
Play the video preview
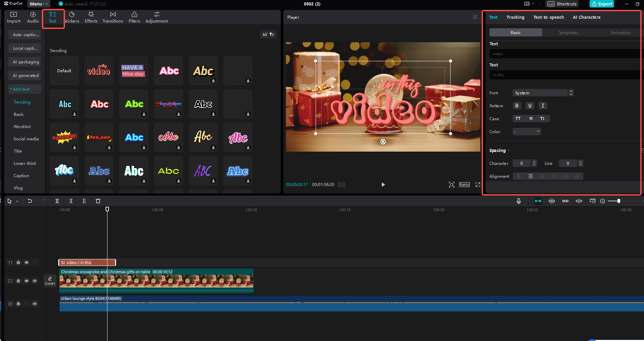[x=383, y=185]
